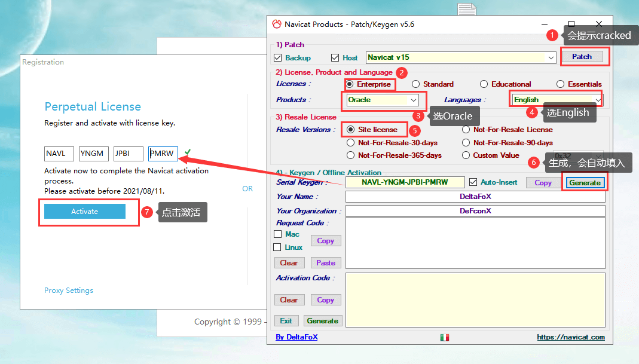Expand the Languages dropdown showing English

click(x=598, y=100)
